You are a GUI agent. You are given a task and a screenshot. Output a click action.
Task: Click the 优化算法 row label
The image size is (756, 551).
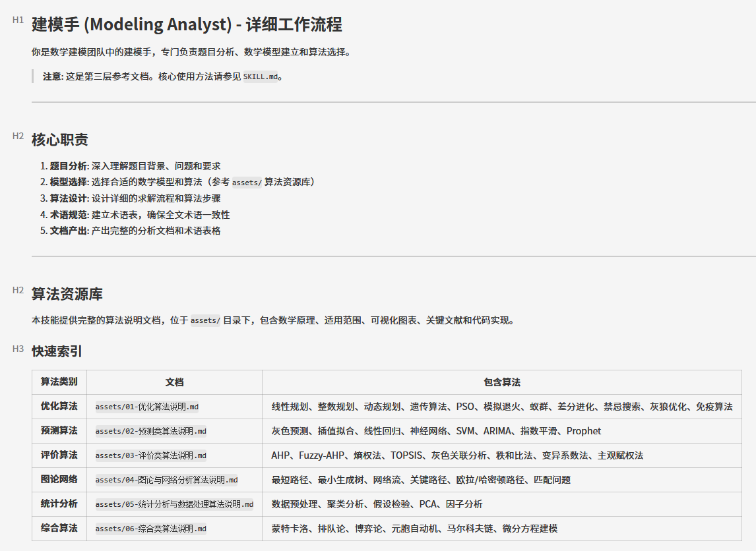tap(59, 406)
